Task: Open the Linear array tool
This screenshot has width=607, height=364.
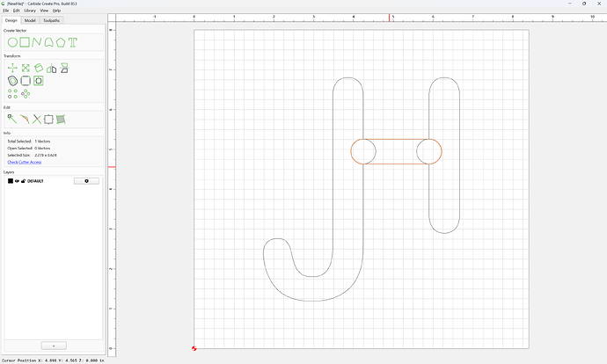Action: (x=12, y=93)
